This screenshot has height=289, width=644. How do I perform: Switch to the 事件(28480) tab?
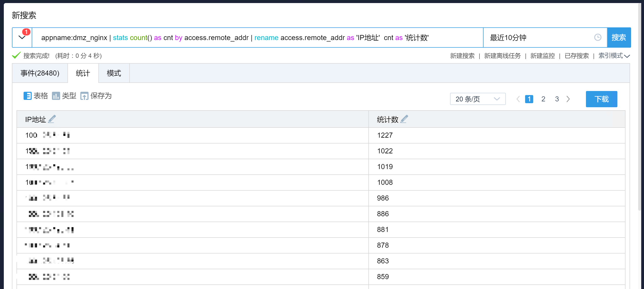(x=40, y=73)
